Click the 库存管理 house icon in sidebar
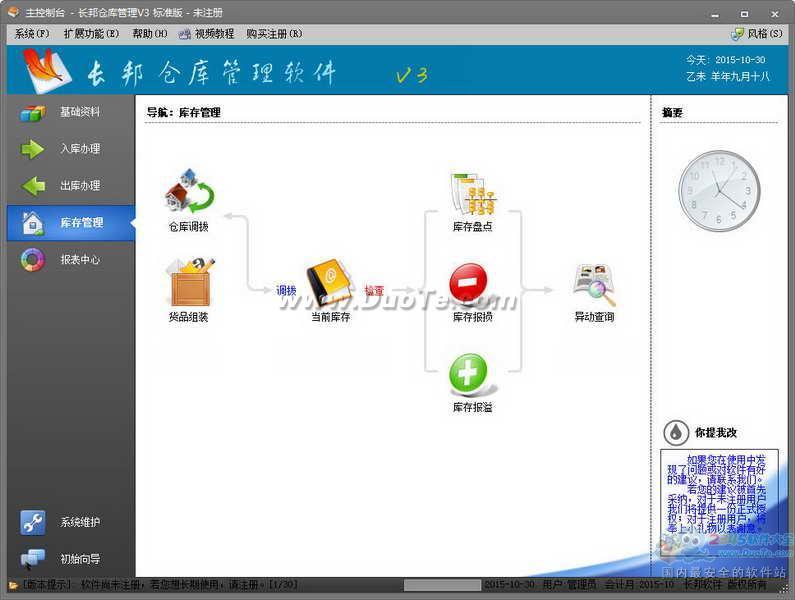The width and height of the screenshot is (795, 600). tap(33, 223)
